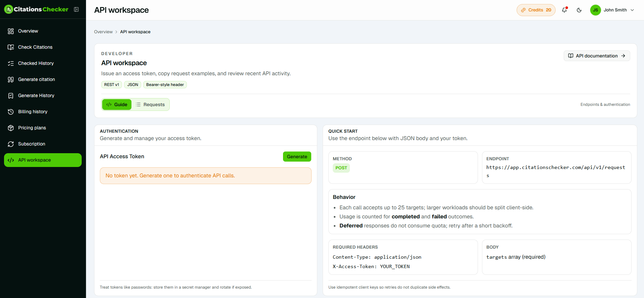Click the credits coin icon
Image resolution: width=644 pixels, height=298 pixels.
(x=523, y=10)
